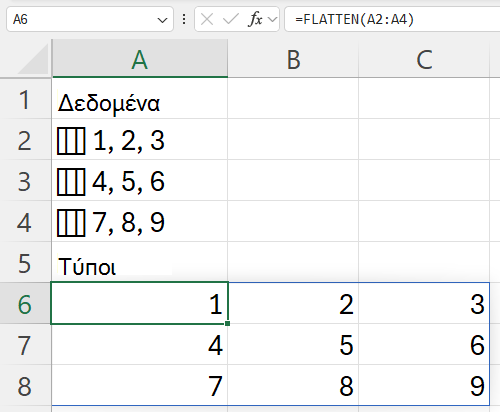This screenshot has width=500, height=412.
Task: Click cell A6 with value 1
Action: click(x=140, y=303)
